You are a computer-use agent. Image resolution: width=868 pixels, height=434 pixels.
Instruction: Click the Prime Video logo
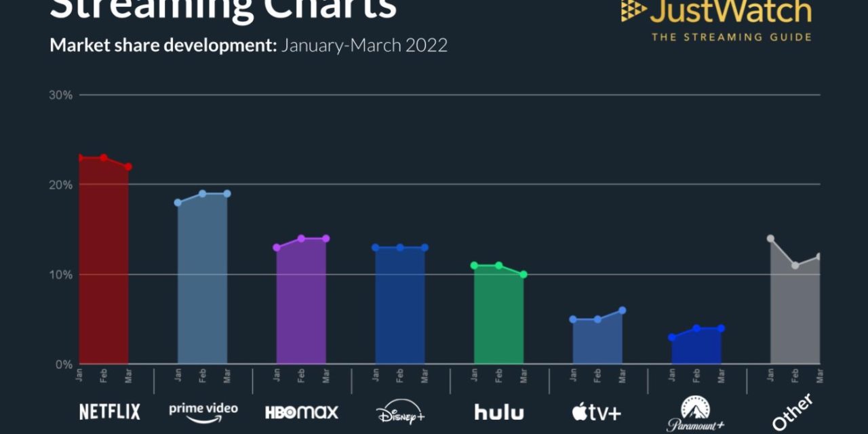click(x=203, y=412)
